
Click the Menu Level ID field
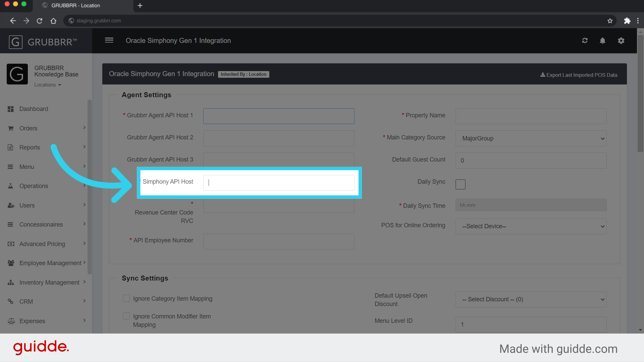[531, 324]
